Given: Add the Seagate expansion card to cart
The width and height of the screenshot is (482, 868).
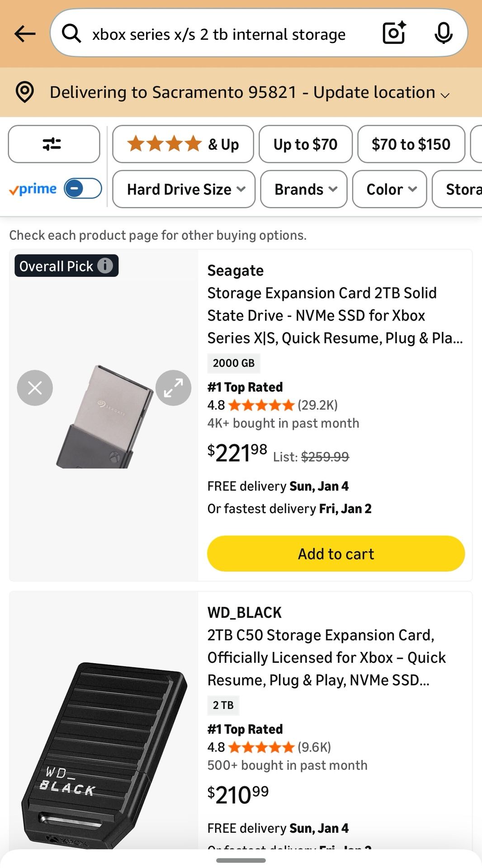Looking at the screenshot, I should 335,553.
